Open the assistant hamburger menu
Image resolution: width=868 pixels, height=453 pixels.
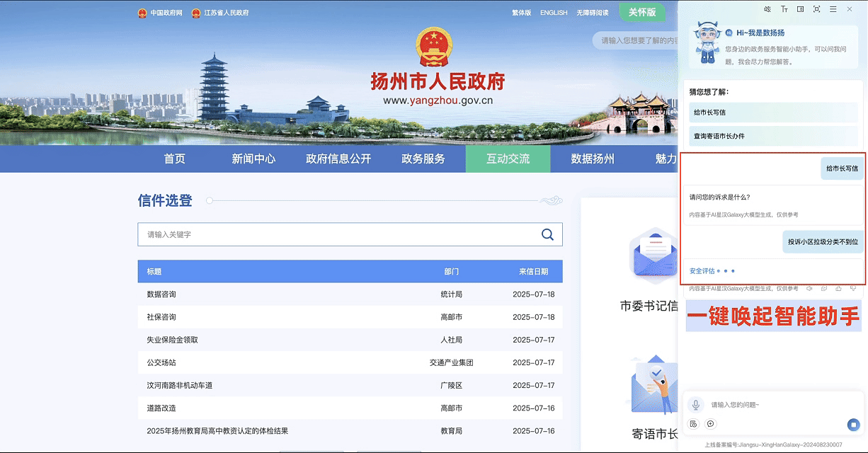coord(833,9)
